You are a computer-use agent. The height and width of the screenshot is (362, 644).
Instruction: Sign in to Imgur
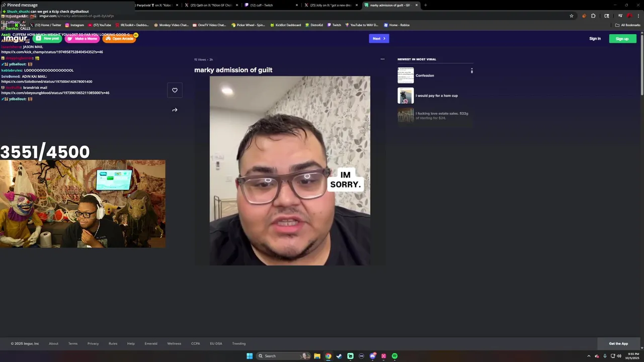tap(595, 39)
